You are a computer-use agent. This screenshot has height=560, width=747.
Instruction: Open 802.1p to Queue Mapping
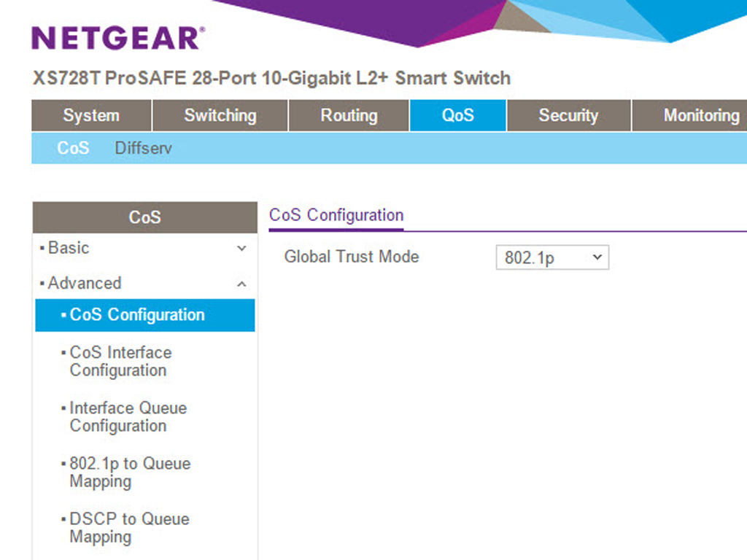130,472
